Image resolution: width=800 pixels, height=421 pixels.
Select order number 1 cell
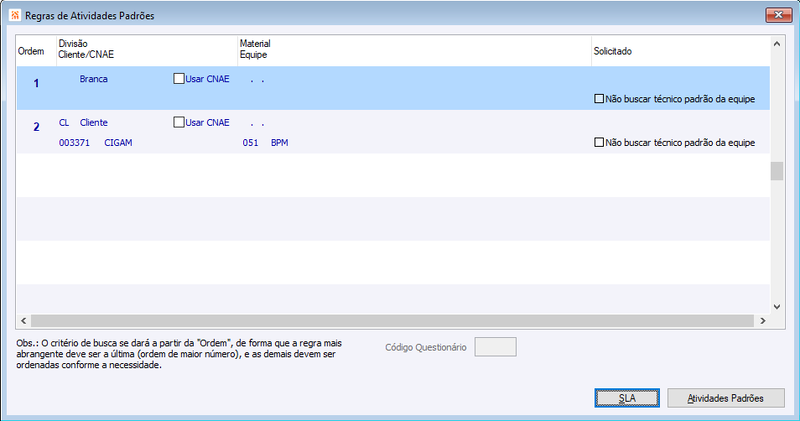[x=36, y=83]
